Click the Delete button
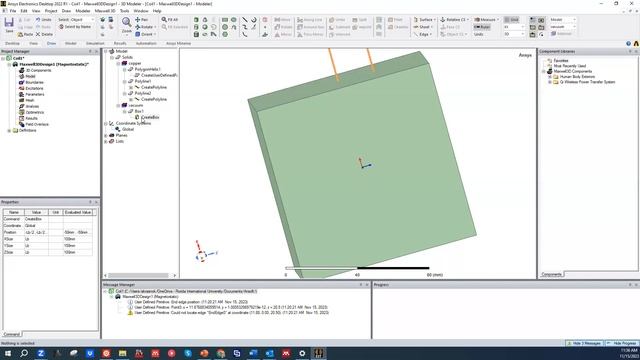Viewport: 640px width, 360px height. pos(44,34)
